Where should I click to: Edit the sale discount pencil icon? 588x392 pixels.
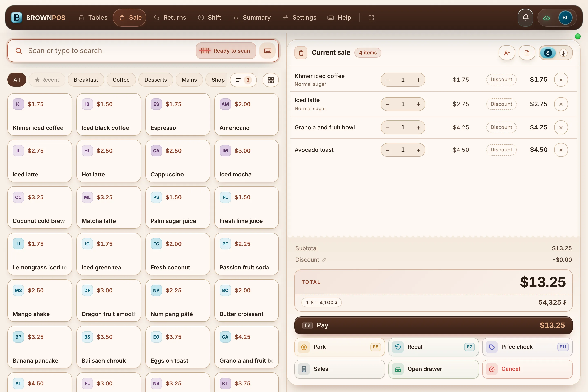[324, 260]
